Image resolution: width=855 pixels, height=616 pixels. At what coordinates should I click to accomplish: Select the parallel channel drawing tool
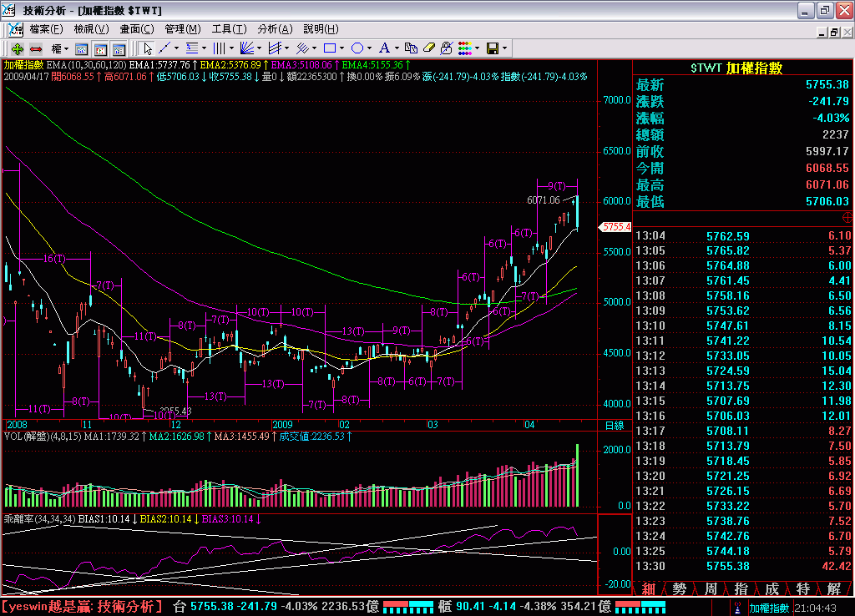275,48
